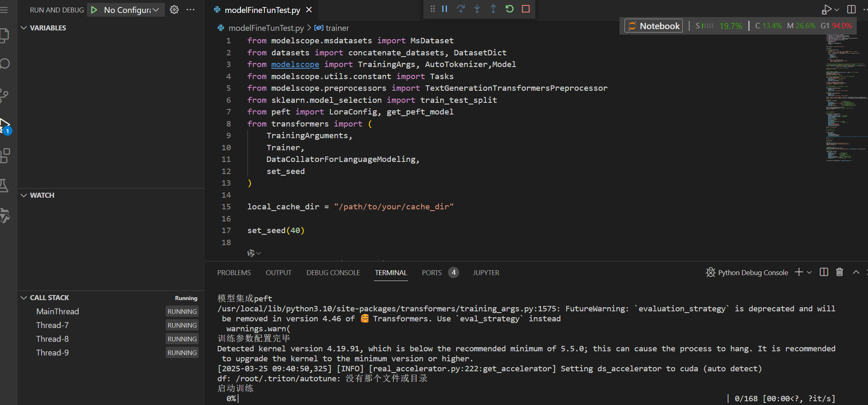Open launch.json via gear icon
Image resolution: width=868 pixels, height=405 pixels.
pos(174,10)
